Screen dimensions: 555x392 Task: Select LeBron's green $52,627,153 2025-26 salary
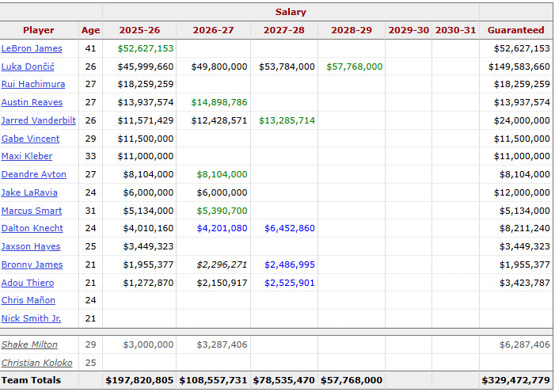click(146, 48)
